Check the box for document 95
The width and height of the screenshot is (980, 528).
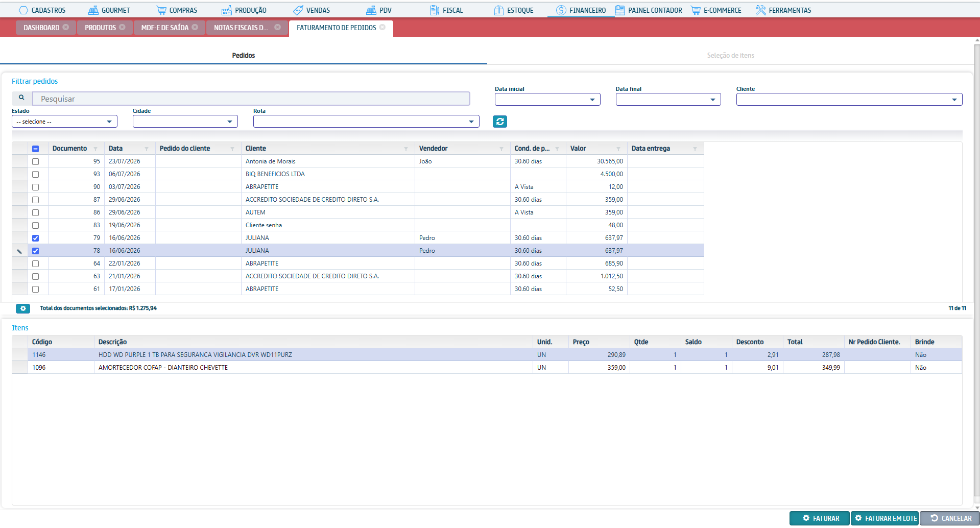tap(35, 161)
